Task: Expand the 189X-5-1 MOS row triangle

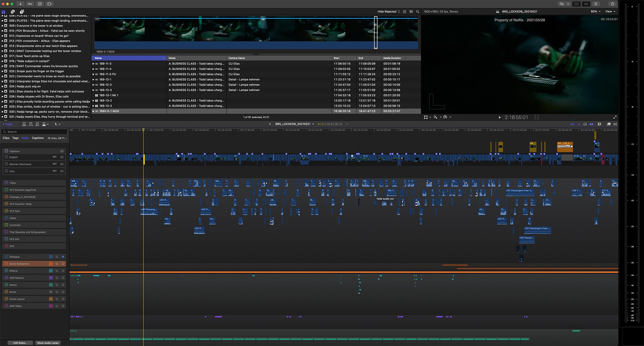Action: [93, 111]
